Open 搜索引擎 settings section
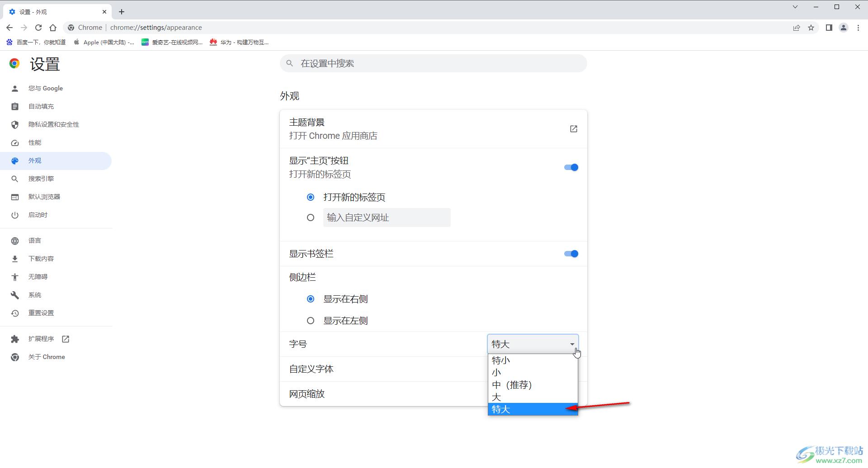 pyautogui.click(x=56, y=179)
